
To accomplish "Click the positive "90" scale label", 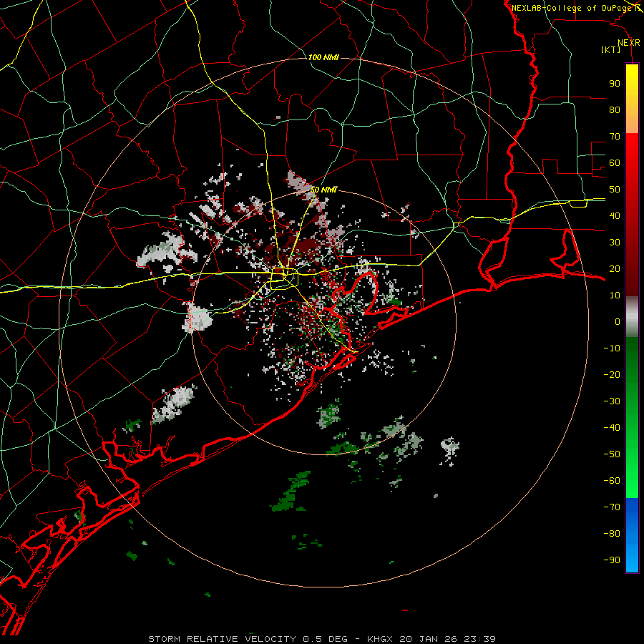I will click(615, 84).
